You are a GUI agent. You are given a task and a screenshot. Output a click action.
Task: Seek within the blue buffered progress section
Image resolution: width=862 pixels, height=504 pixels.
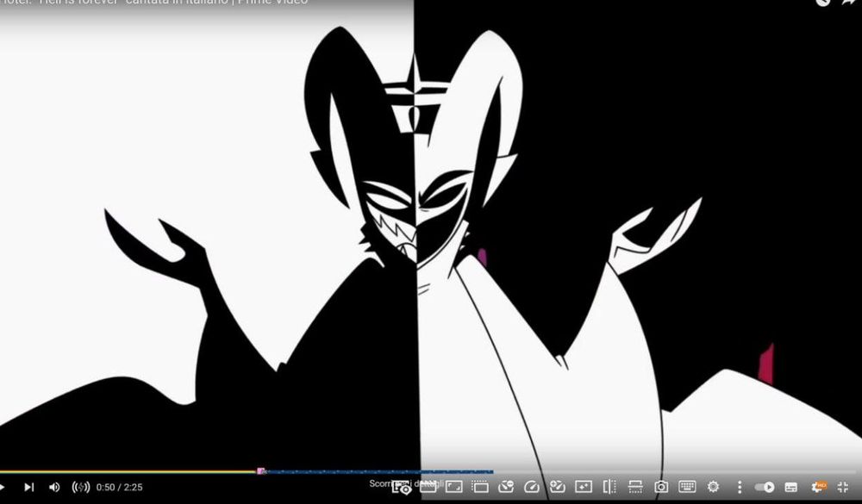[379, 471]
